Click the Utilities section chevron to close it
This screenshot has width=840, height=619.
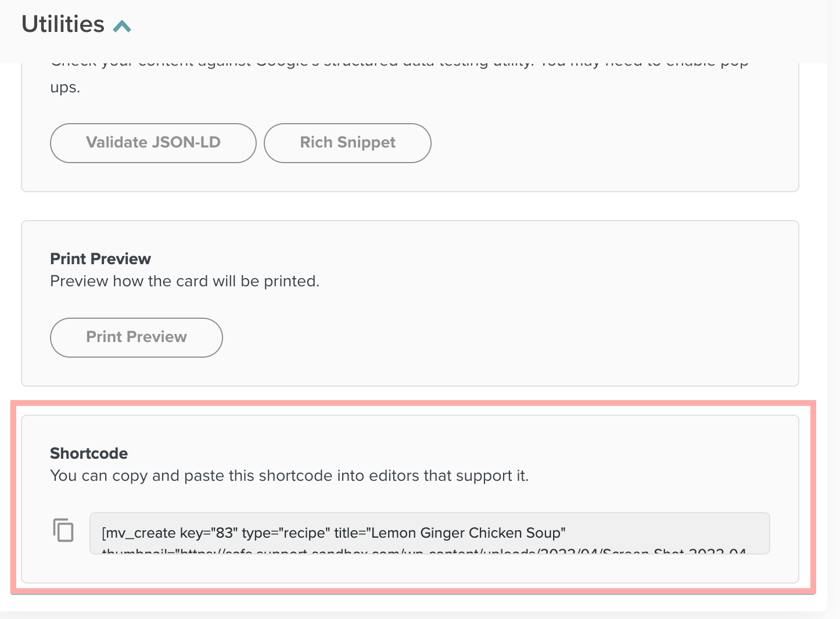121,25
